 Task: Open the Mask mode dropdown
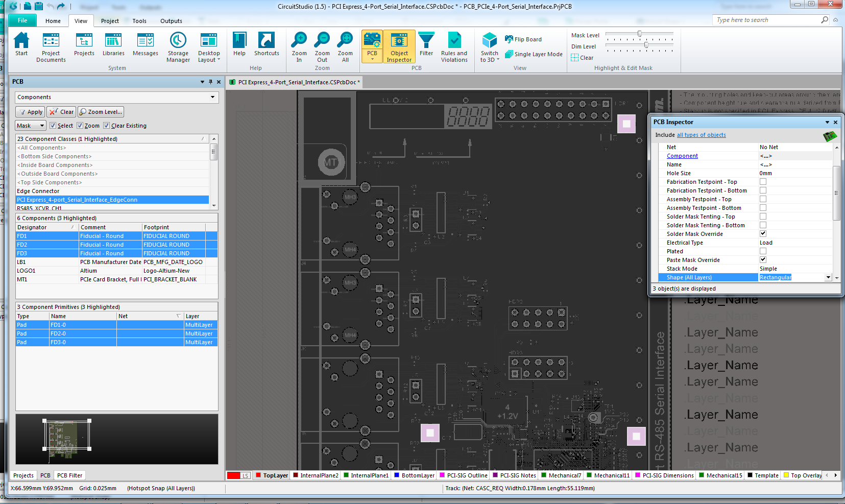point(42,126)
